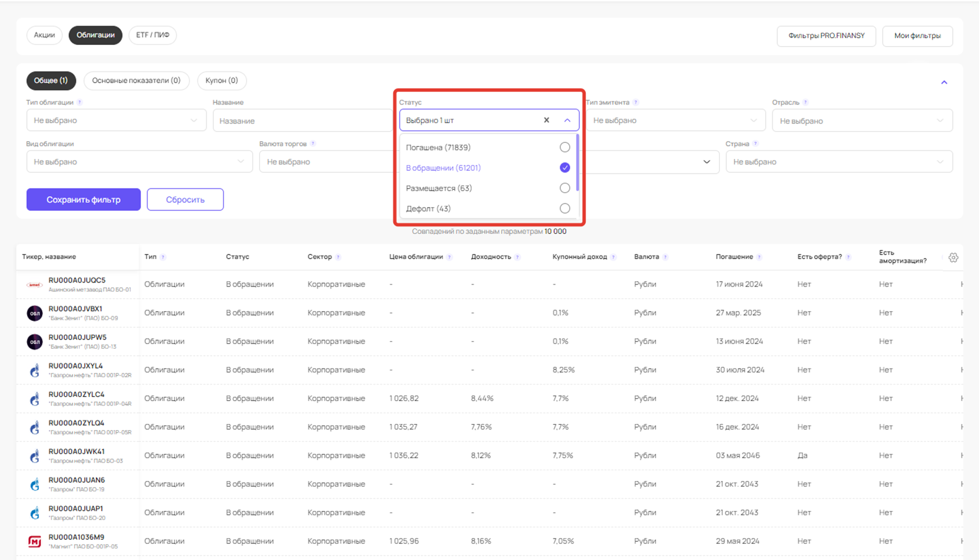Screen dimensions: 979x560
Task: Click the Ашинский метзавод issuer logo
Action: pyautogui.click(x=35, y=285)
